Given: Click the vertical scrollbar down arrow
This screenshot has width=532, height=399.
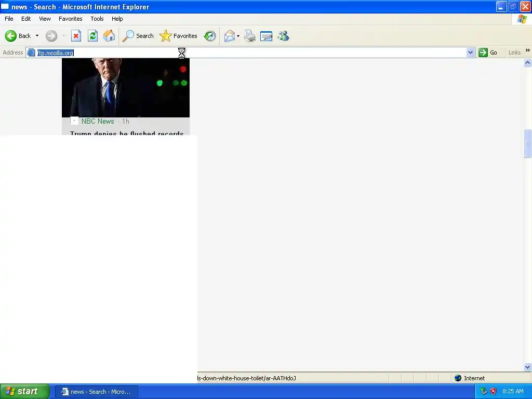Looking at the screenshot, I should (x=528, y=367).
